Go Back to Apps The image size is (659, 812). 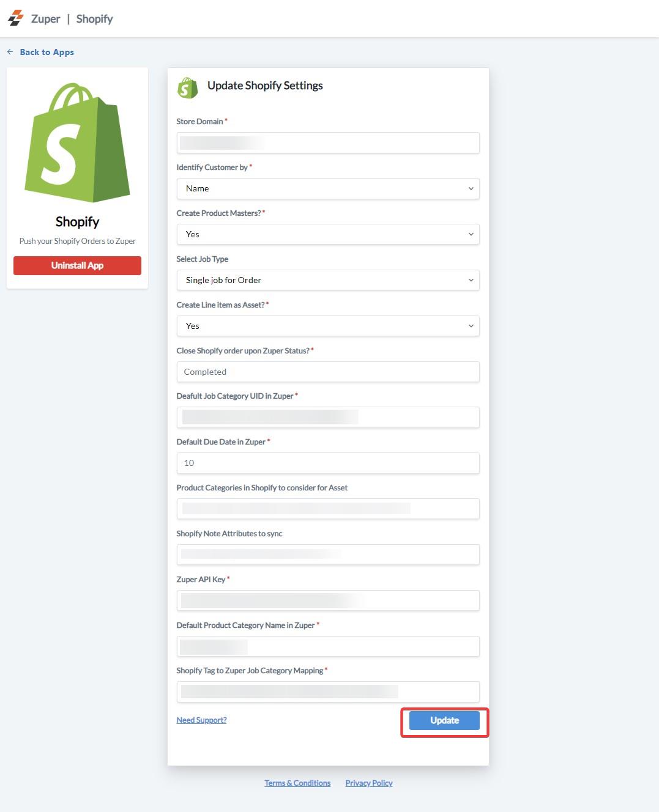pos(47,52)
